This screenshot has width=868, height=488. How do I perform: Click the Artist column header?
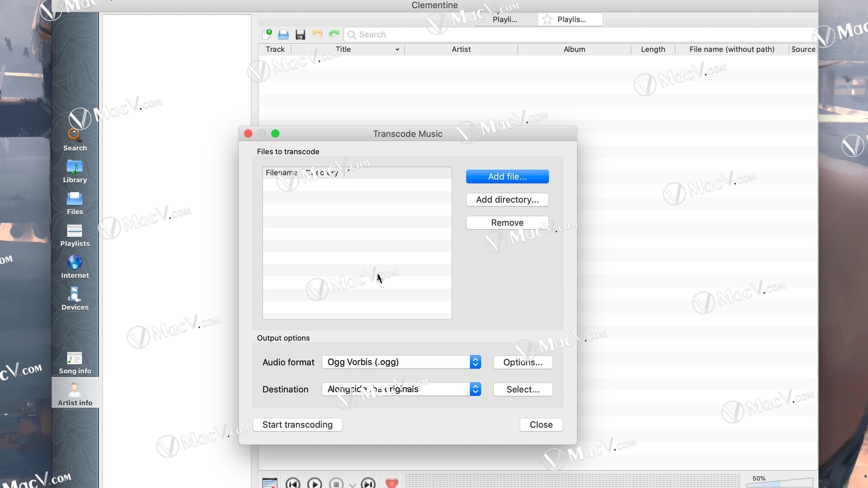click(x=461, y=49)
